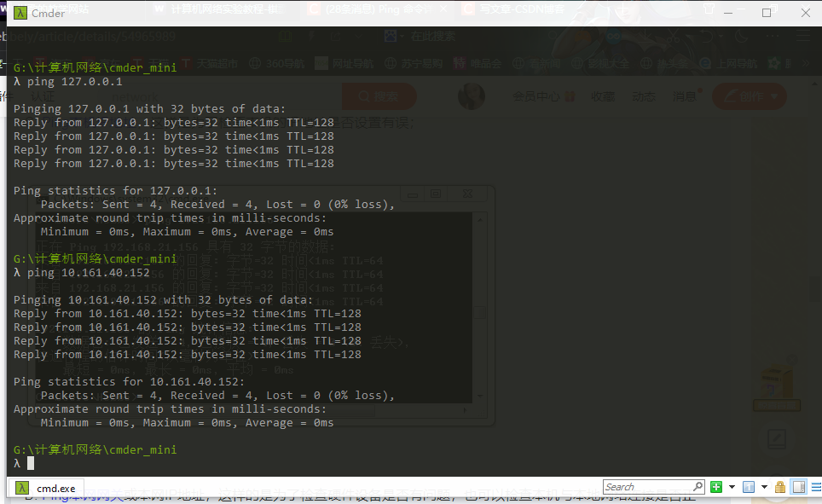Click the Cmder lambda icon in title bar
The height and width of the screenshot is (504, 822).
20,13
